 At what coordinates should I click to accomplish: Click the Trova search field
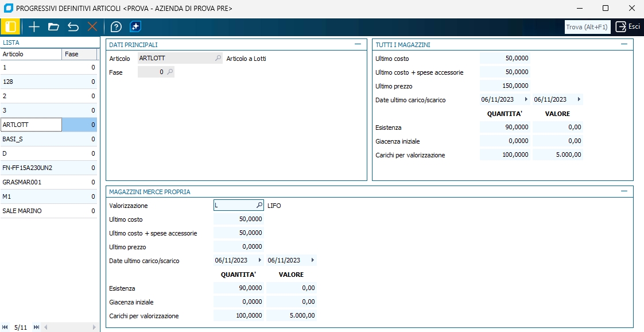pos(587,27)
